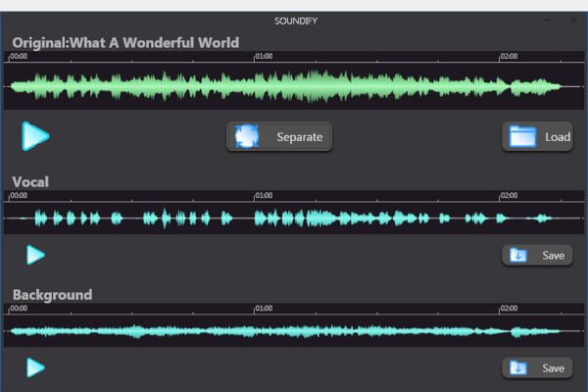Viewport: 588px width, 392px height.
Task: Click 01:00 marker on Background timeline
Action: click(264, 309)
